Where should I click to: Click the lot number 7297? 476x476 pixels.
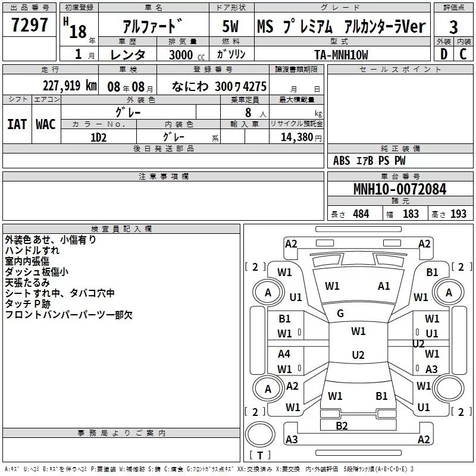(29, 24)
